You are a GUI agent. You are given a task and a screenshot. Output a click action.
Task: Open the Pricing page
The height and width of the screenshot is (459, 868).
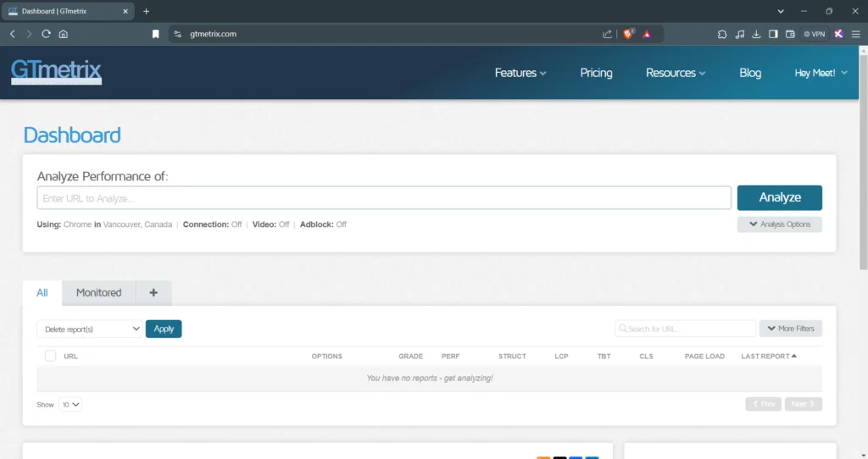(596, 73)
